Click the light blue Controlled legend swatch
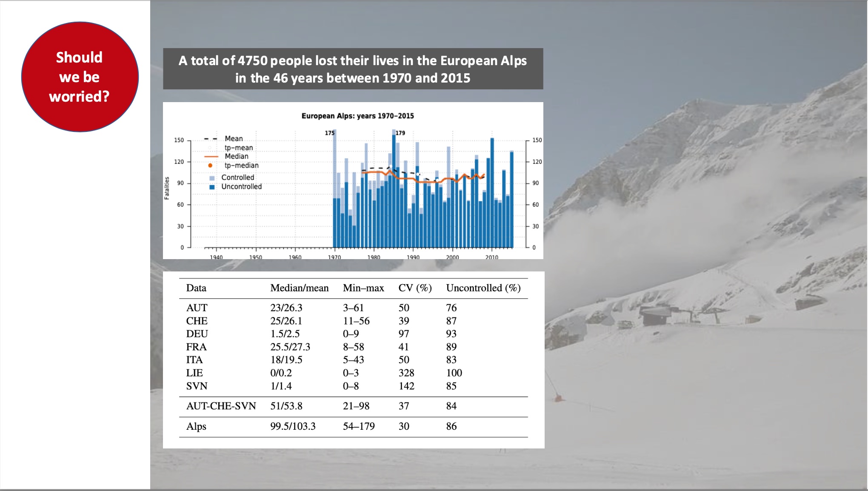 212,178
